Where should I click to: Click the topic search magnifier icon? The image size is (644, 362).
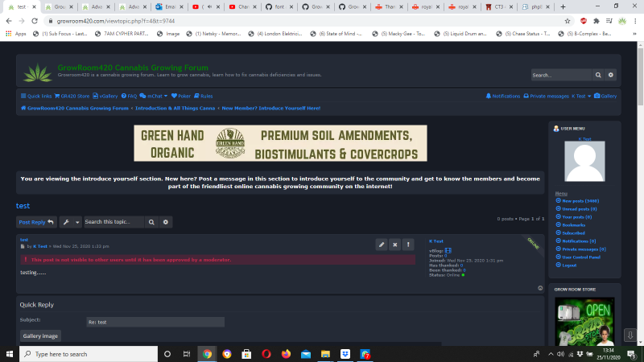coord(152,221)
